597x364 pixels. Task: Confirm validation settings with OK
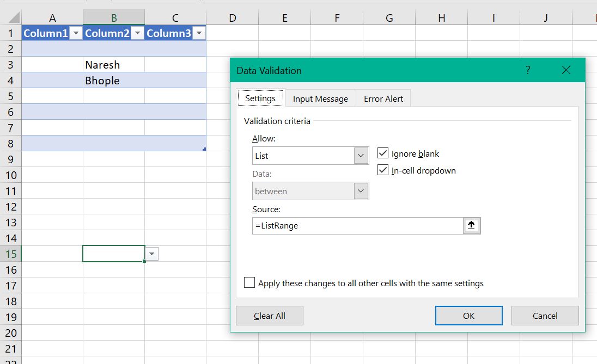click(x=468, y=316)
